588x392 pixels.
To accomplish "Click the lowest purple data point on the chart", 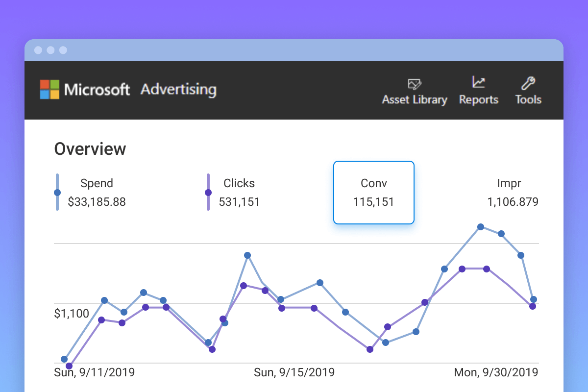I will (69, 366).
